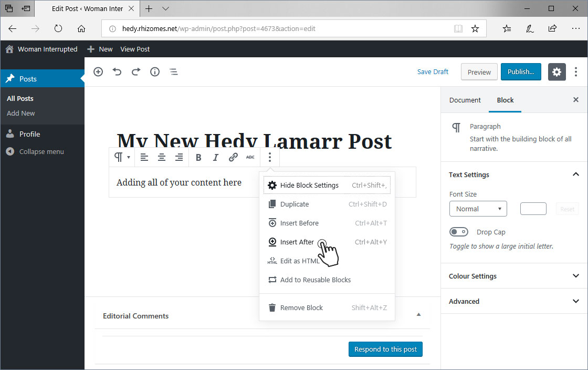This screenshot has height=370, width=588.
Task: Click Add New under Posts
Action: coord(21,113)
